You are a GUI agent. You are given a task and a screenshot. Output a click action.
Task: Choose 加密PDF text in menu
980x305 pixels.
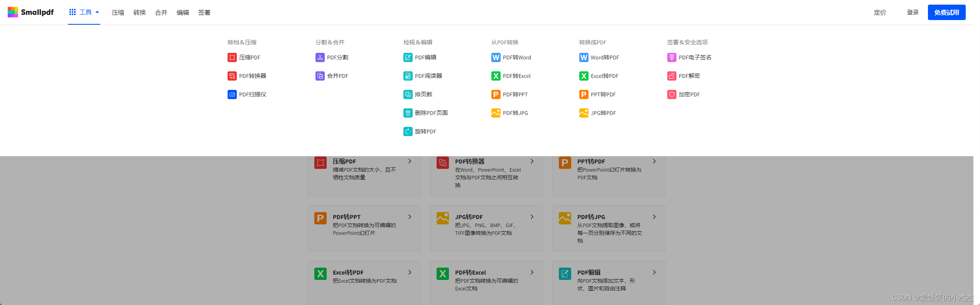[690, 94]
